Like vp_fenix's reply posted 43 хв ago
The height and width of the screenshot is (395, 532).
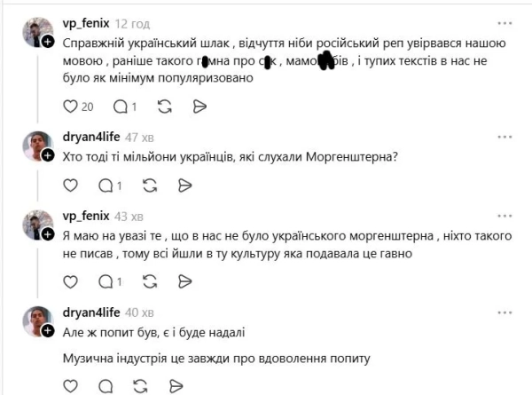73,282
